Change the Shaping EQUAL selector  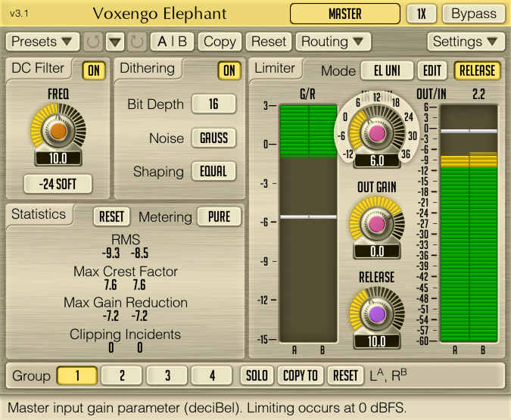pyautogui.click(x=213, y=171)
